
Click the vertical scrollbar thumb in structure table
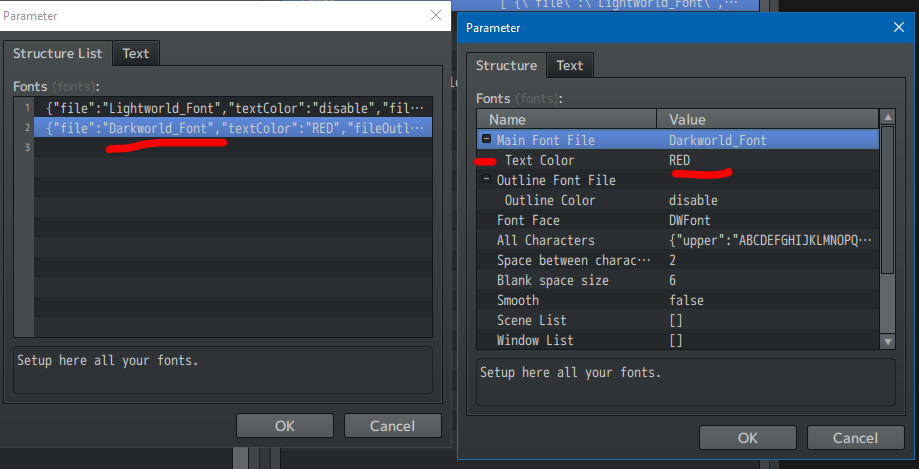888,200
